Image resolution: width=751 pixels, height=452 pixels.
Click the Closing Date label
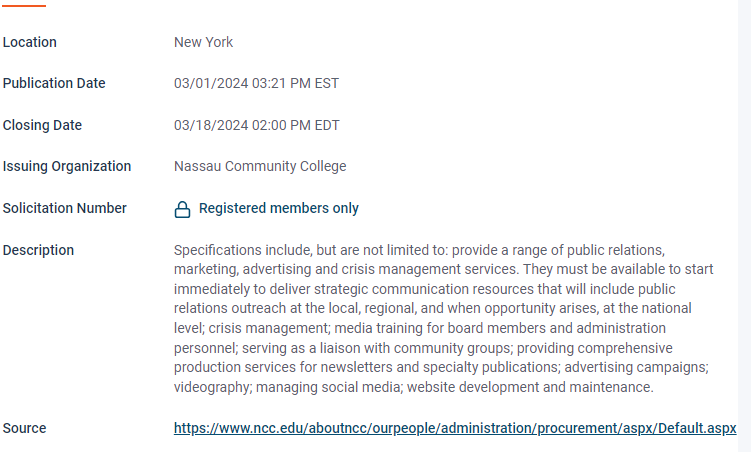42,125
